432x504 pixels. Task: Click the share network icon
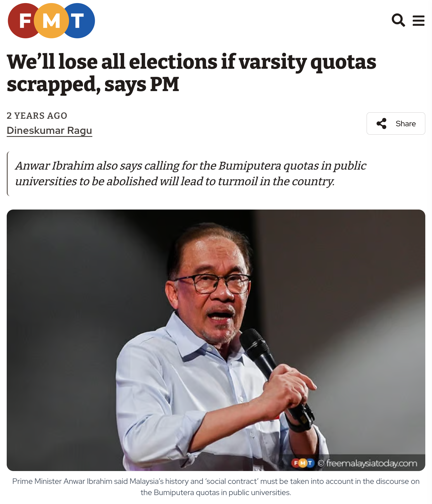click(381, 123)
